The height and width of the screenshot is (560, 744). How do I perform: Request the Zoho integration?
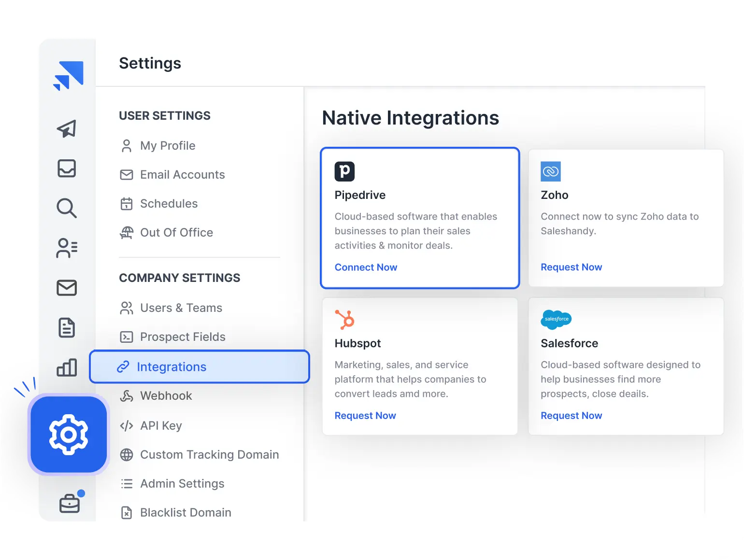tap(571, 267)
